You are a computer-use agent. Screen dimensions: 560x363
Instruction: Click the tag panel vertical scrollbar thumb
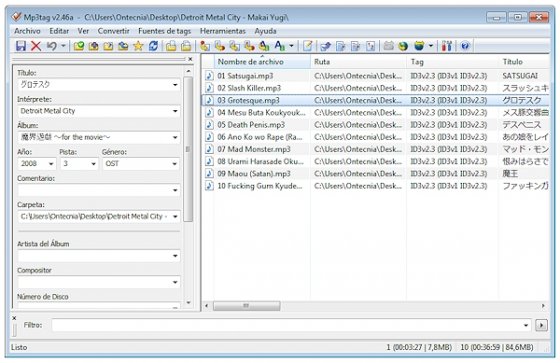pyautogui.click(x=188, y=149)
